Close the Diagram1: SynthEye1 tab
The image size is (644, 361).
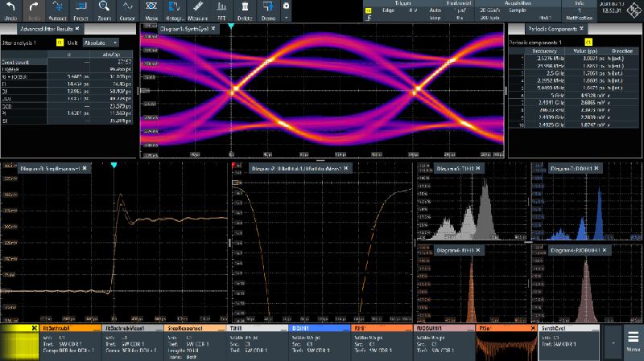click(213, 29)
